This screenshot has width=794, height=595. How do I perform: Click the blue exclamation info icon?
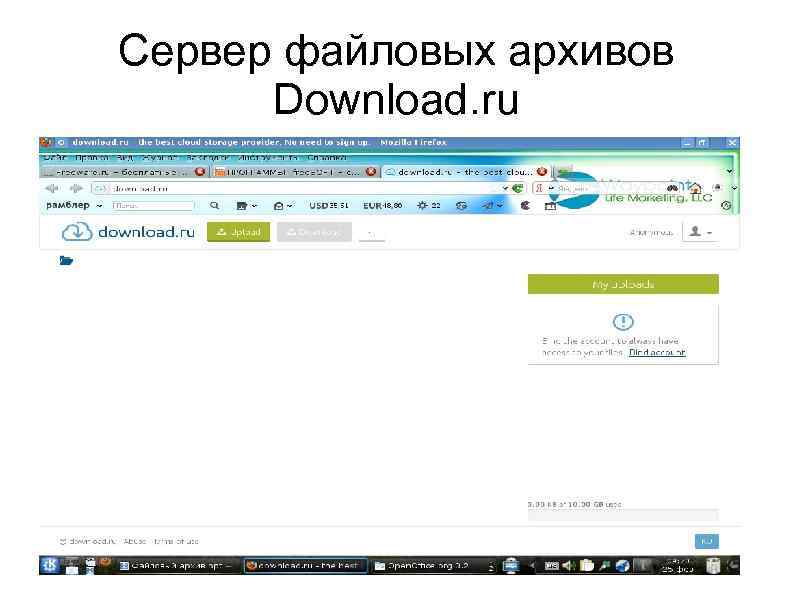(623, 322)
